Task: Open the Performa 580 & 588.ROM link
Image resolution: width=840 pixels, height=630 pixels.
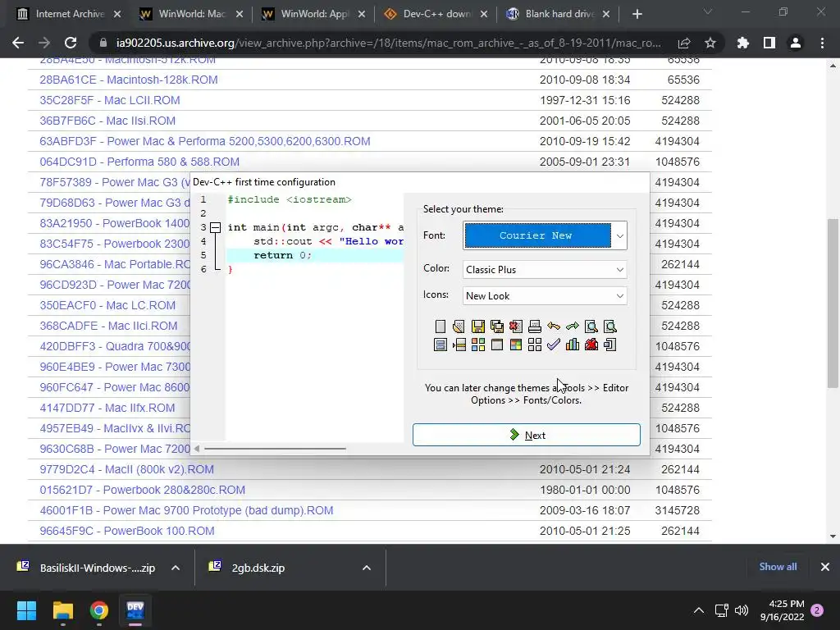Action: [139, 162]
